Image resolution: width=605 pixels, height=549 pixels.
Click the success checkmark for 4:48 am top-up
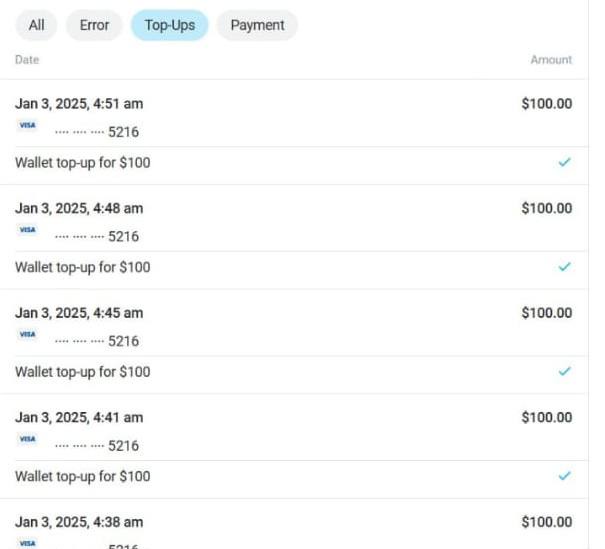[x=564, y=267]
